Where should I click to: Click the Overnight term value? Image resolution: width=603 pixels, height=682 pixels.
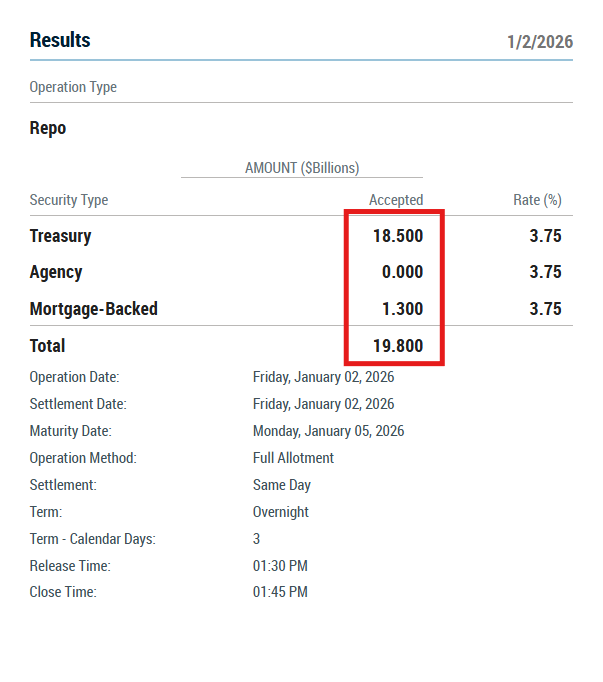pyautogui.click(x=281, y=512)
